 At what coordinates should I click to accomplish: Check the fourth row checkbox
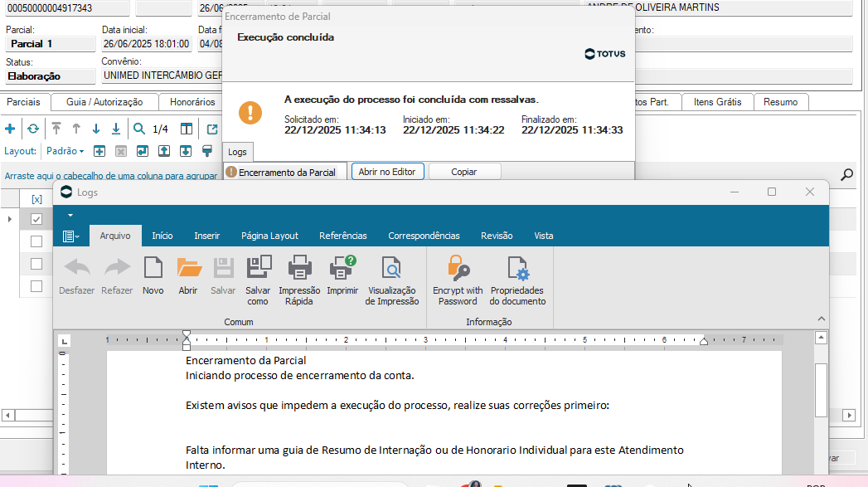tap(36, 286)
